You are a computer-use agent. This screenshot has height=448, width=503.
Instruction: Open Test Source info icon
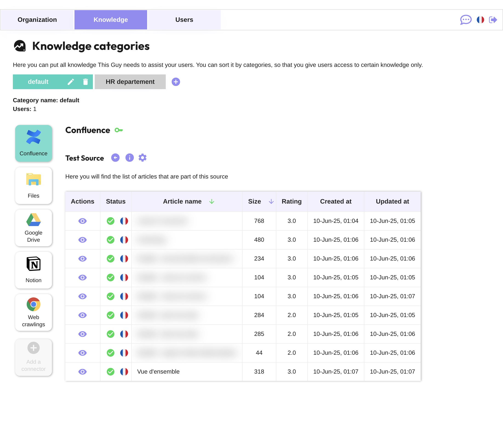click(129, 158)
